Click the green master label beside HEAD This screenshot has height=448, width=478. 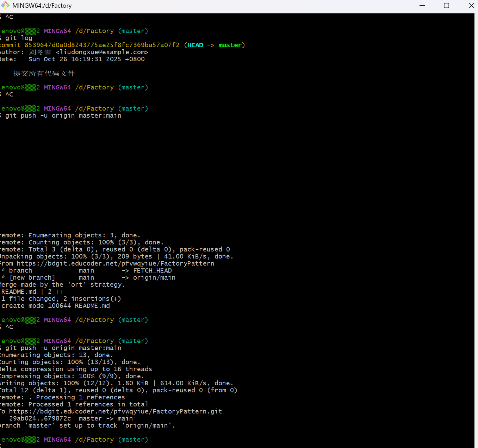(230, 45)
